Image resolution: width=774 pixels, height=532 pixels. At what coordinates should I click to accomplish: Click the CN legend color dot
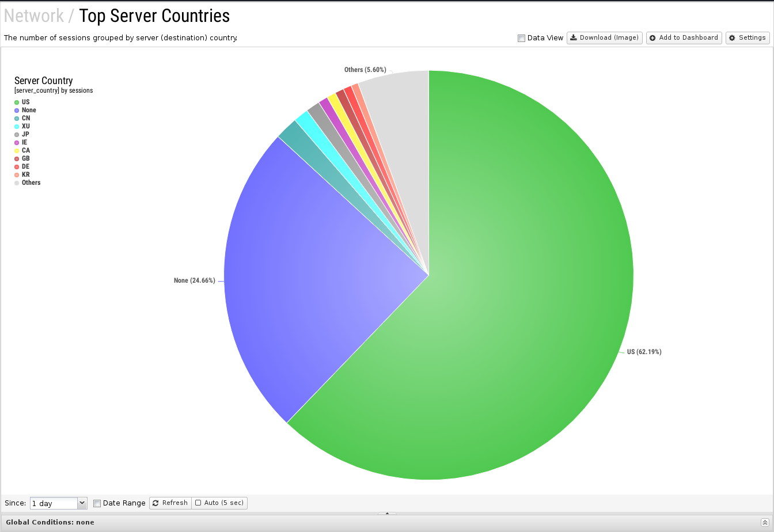(17, 119)
